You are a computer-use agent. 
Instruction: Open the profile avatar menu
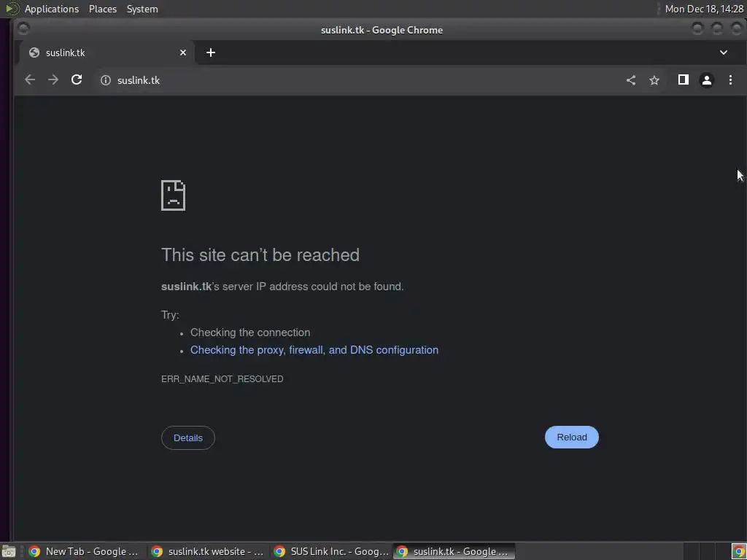706,80
